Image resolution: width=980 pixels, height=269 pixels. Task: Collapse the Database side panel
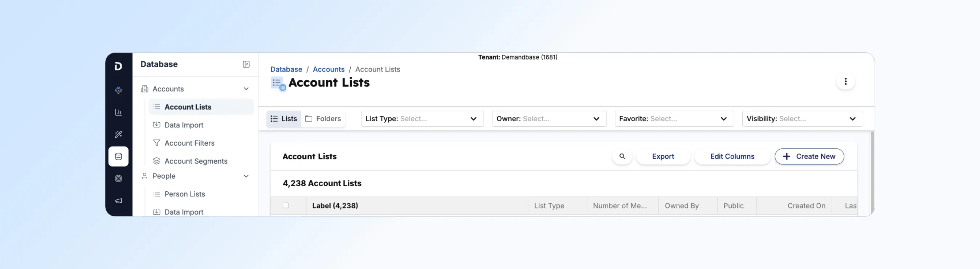246,64
